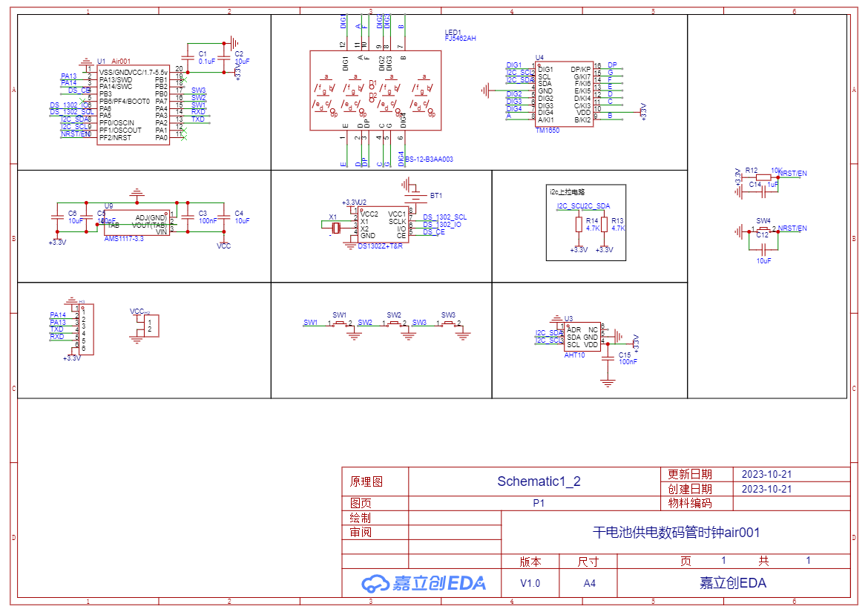Click the 图页 label
Image resolution: width=868 pixels, height=612 pixels.
(361, 503)
